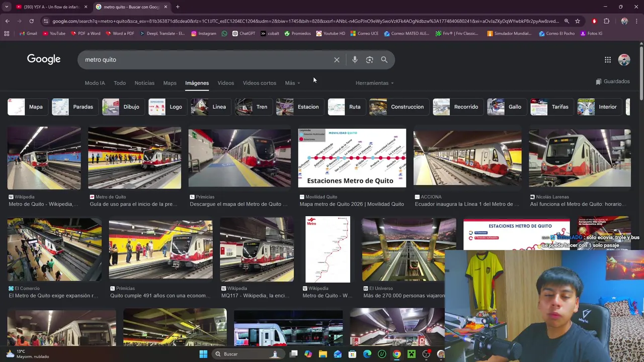The height and width of the screenshot is (362, 644).
Task: Filter images by the Construccion chip
Action: click(x=398, y=107)
